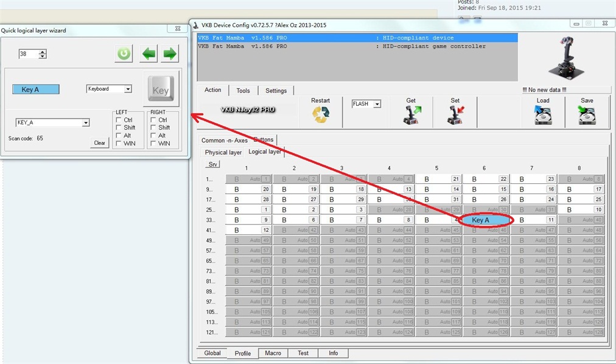Click the Srv button above the grid
The image size is (616, 364).
click(x=212, y=164)
